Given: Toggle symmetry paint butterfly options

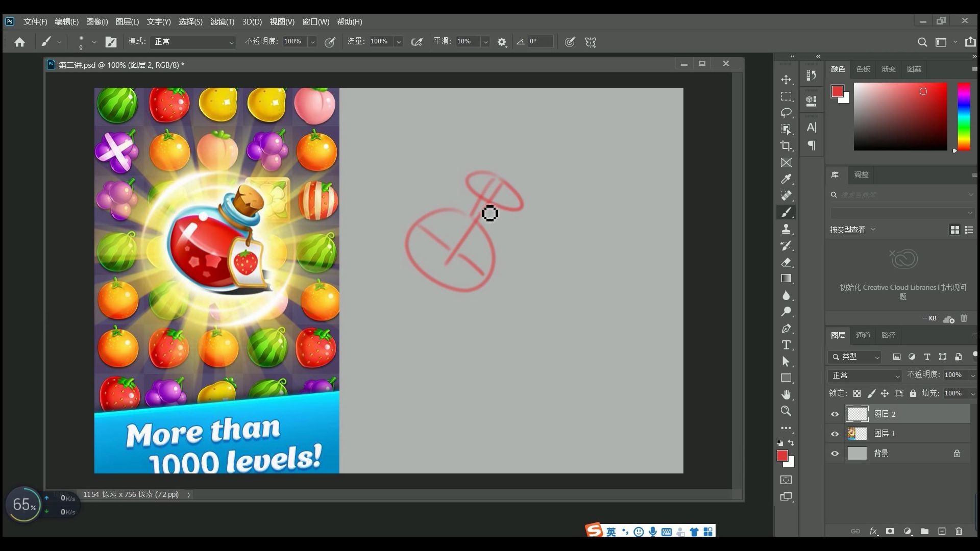Looking at the screenshot, I should point(591,42).
